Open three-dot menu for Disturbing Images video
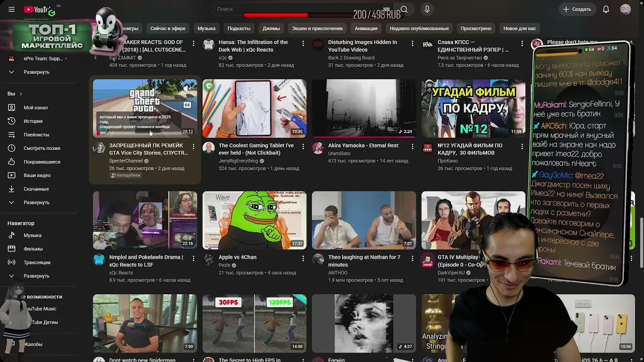 tap(413, 43)
